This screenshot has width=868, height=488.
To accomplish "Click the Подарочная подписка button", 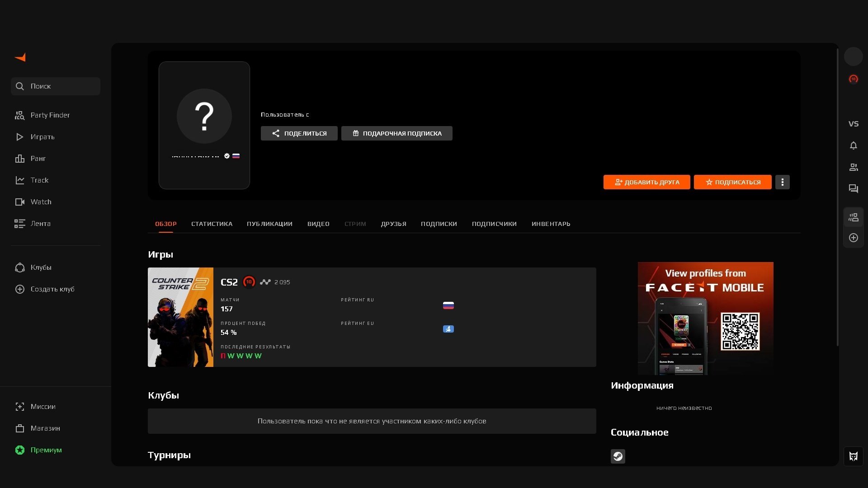I will click(x=396, y=133).
